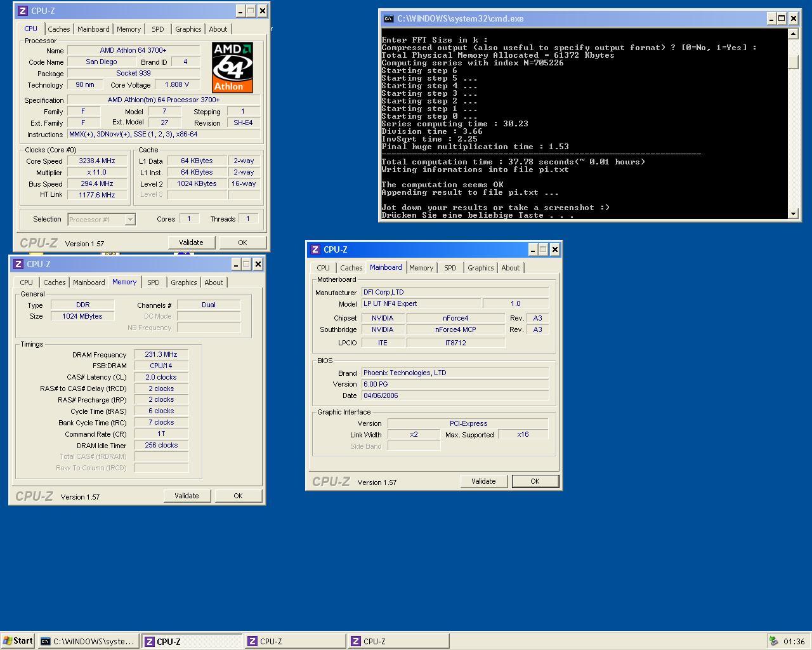This screenshot has height=650, width=812.
Task: Click the Level 2 cache 1024 KBytes value
Action: 197,184
